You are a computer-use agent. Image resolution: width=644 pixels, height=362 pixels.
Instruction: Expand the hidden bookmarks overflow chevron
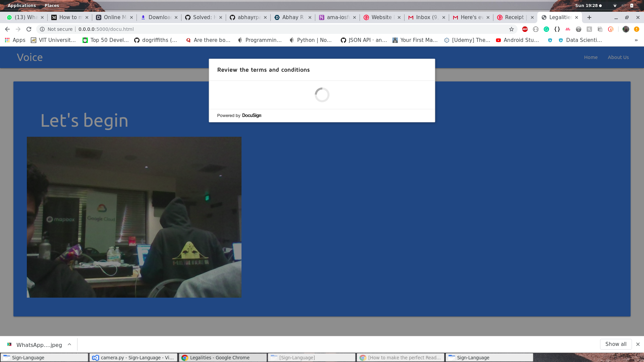click(x=636, y=40)
